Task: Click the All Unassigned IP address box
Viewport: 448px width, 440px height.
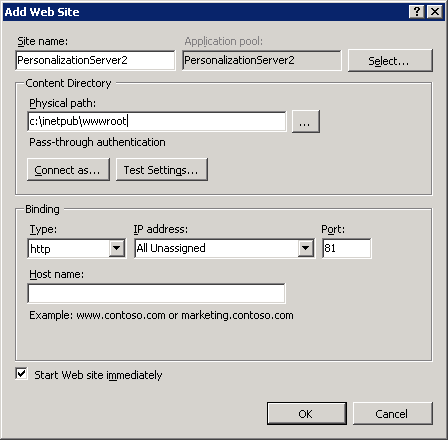Action: (x=225, y=248)
